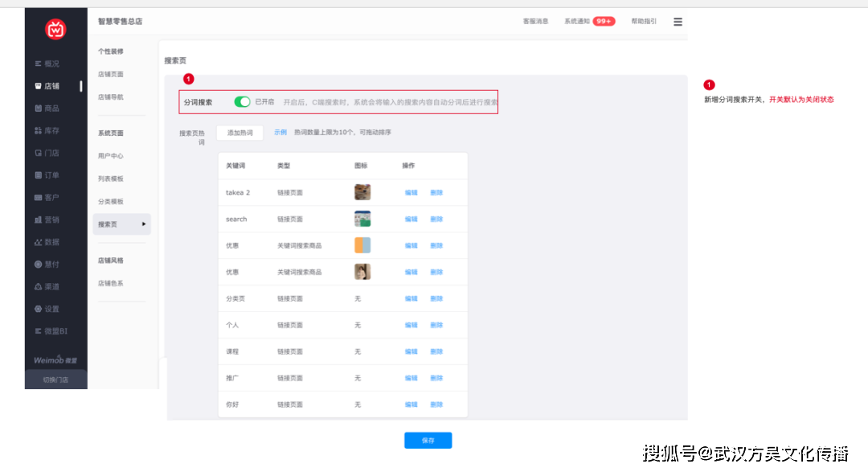The image size is (868, 472).
Task: Click 删除 for the 你好 row
Action: (x=436, y=404)
